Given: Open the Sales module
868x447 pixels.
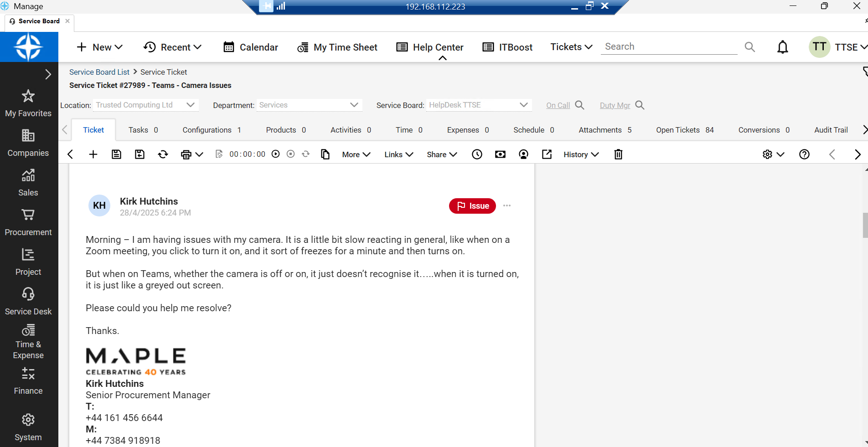Looking at the screenshot, I should 28,183.
